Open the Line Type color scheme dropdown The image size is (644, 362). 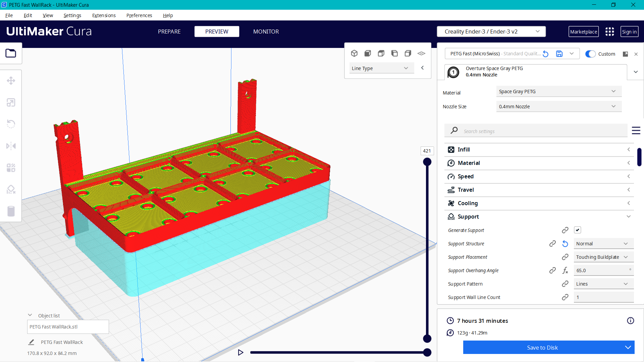381,68
